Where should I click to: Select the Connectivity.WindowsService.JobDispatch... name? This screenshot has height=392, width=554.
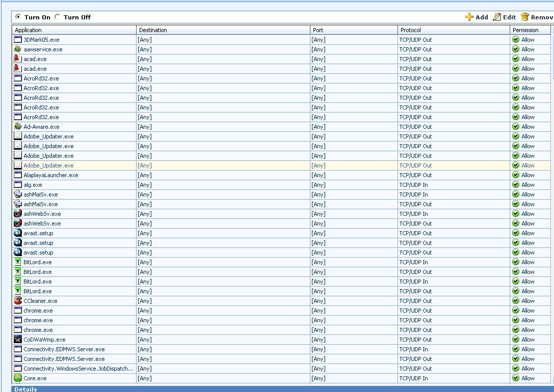pyautogui.click(x=78, y=369)
